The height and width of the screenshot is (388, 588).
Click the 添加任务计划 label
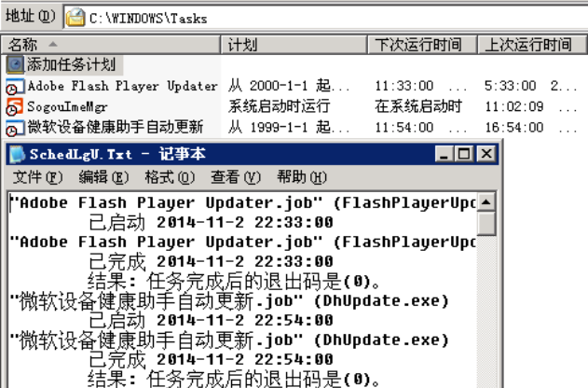tap(71, 64)
